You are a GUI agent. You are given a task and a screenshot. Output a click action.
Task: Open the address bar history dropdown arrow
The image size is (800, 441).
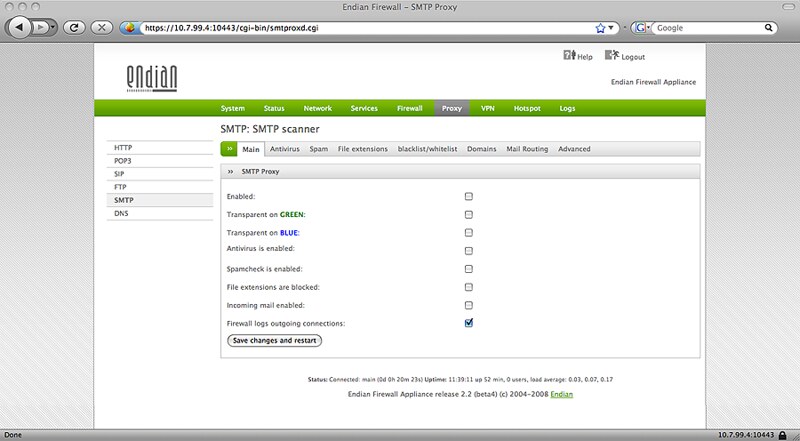611,28
